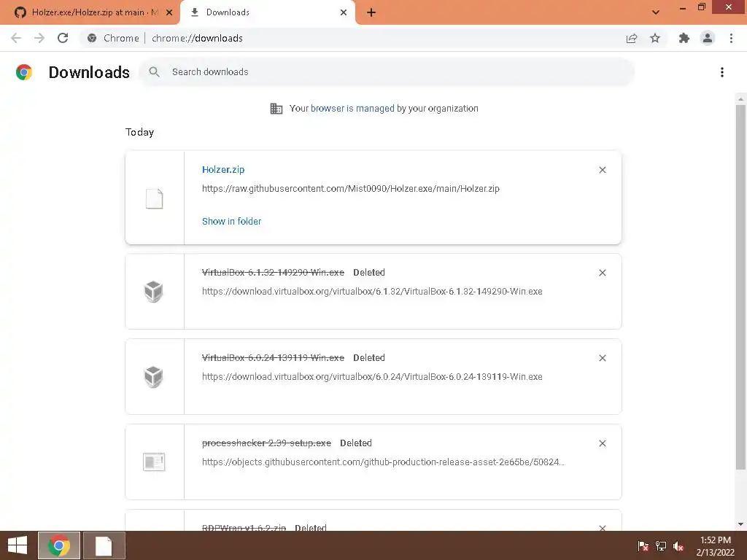Click the VirtualBox-6.1.32 download URL

(372, 292)
